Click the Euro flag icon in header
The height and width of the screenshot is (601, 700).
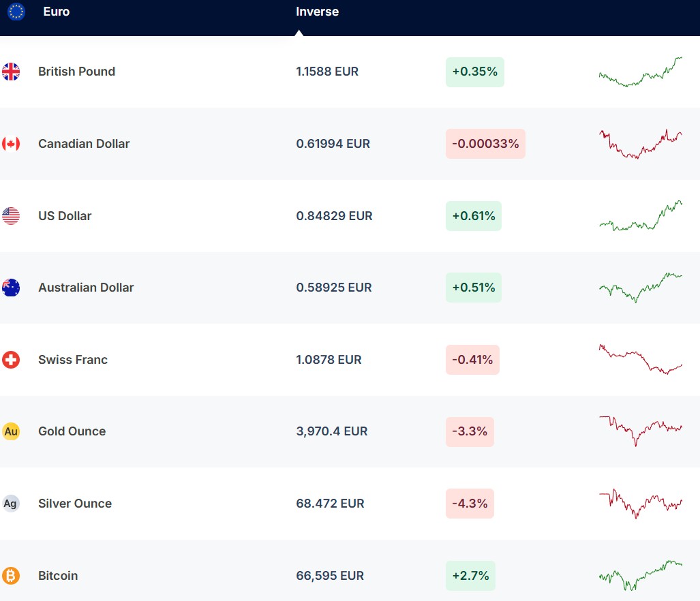point(16,12)
